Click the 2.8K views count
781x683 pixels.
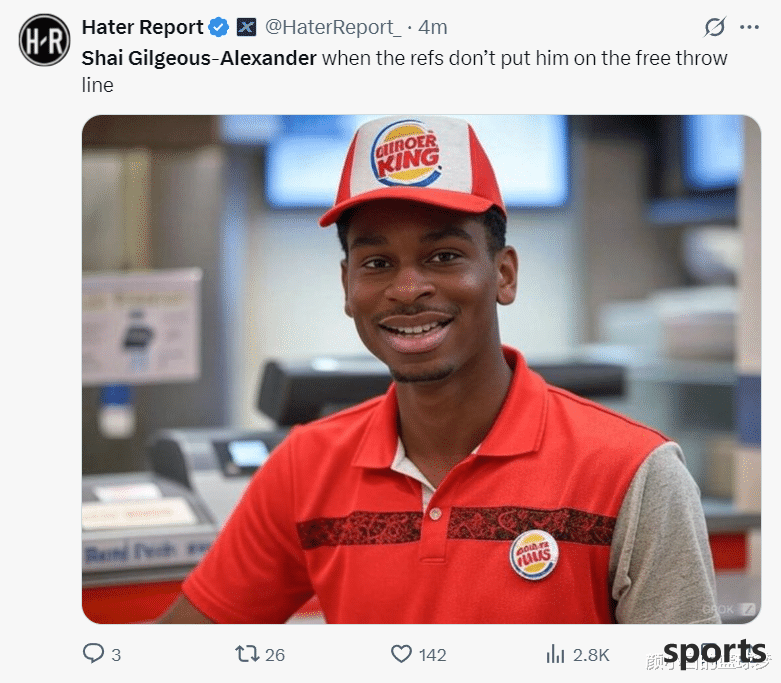tap(591, 655)
